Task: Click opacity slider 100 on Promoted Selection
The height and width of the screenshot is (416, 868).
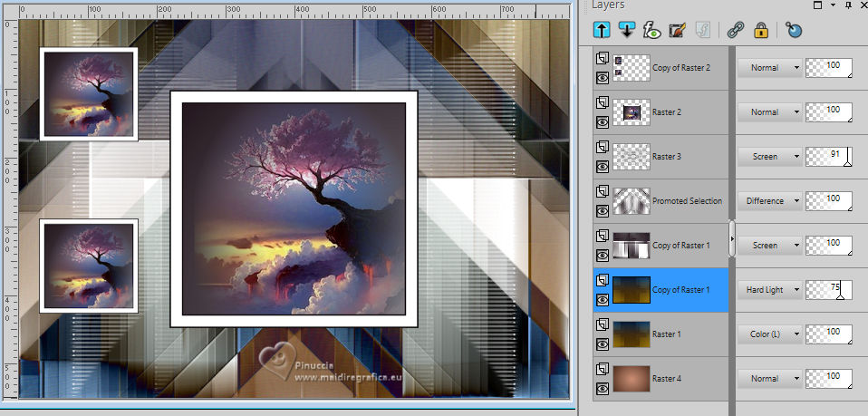Action: coord(829,200)
